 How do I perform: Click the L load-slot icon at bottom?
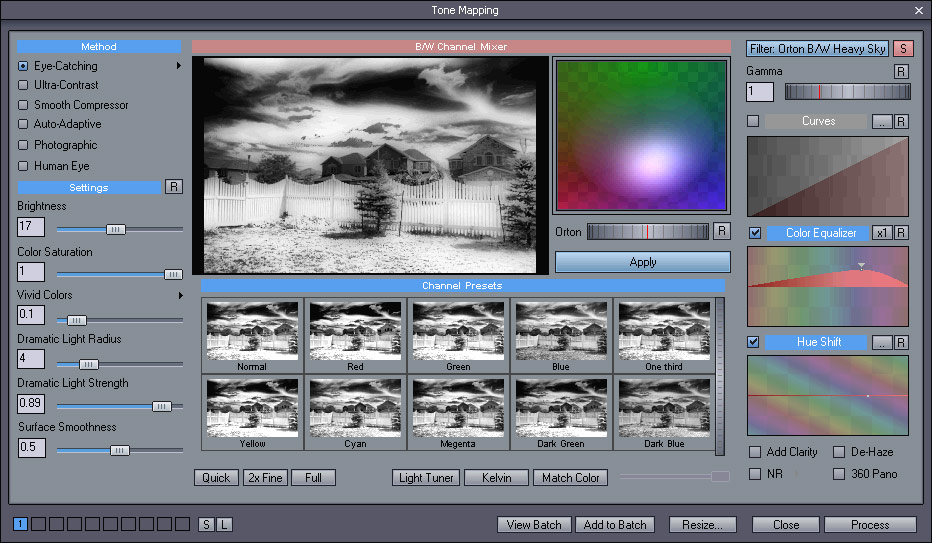pyautogui.click(x=224, y=525)
